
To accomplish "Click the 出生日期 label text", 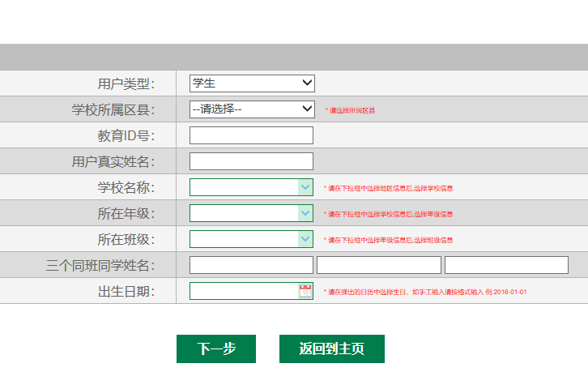I will tap(126, 291).
